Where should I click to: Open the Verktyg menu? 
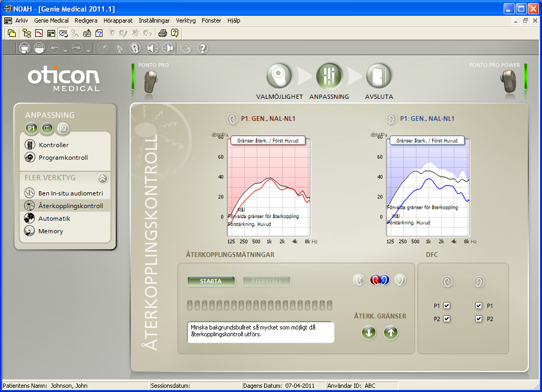(185, 21)
